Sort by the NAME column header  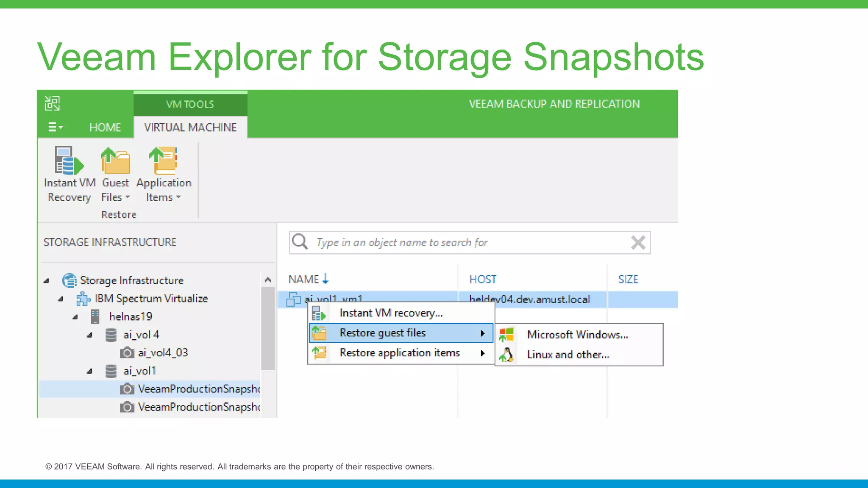[303, 279]
